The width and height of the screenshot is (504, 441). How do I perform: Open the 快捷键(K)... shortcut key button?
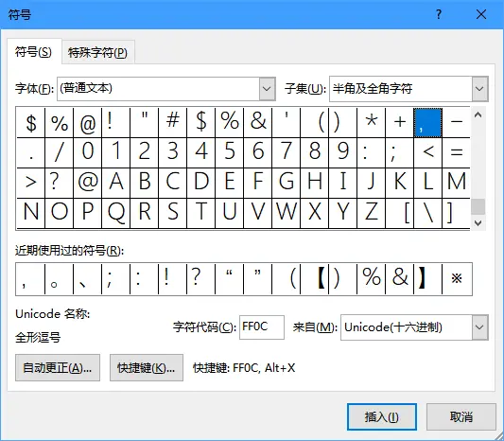[x=147, y=368]
